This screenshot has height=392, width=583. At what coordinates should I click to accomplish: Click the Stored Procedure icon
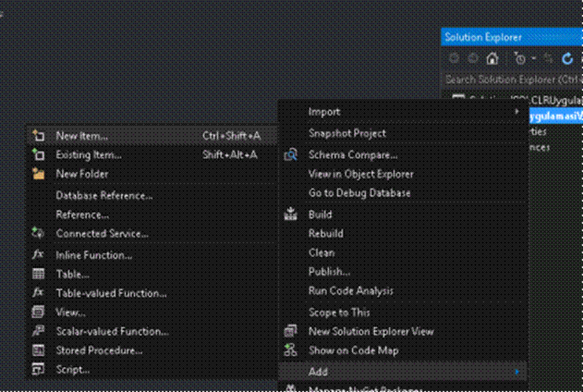click(x=38, y=350)
